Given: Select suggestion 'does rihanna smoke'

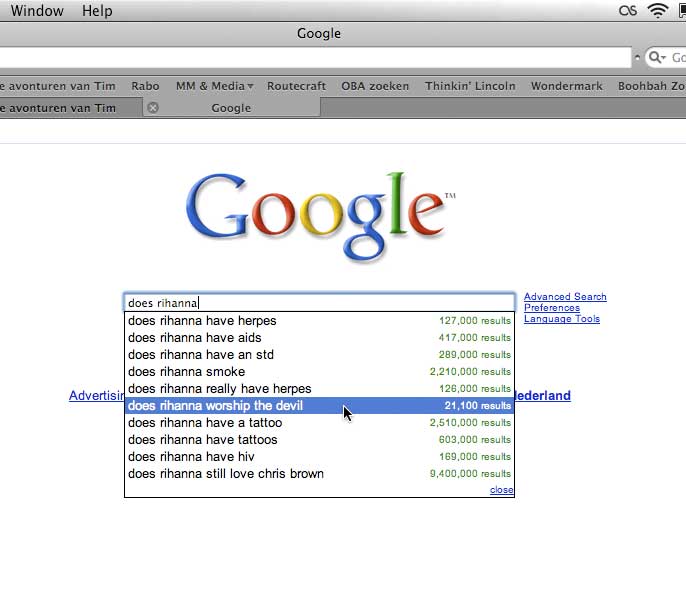Looking at the screenshot, I should (319, 372).
